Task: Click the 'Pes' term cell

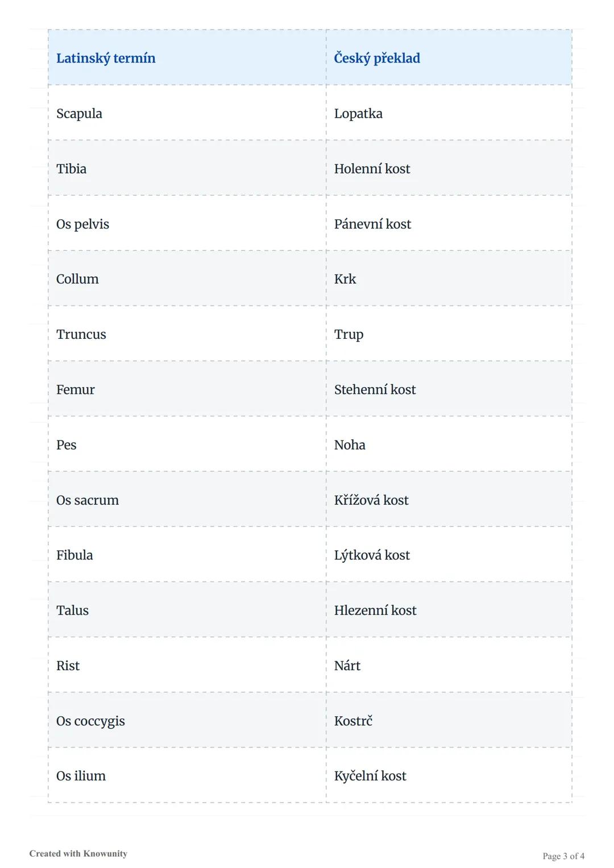Action: point(67,445)
